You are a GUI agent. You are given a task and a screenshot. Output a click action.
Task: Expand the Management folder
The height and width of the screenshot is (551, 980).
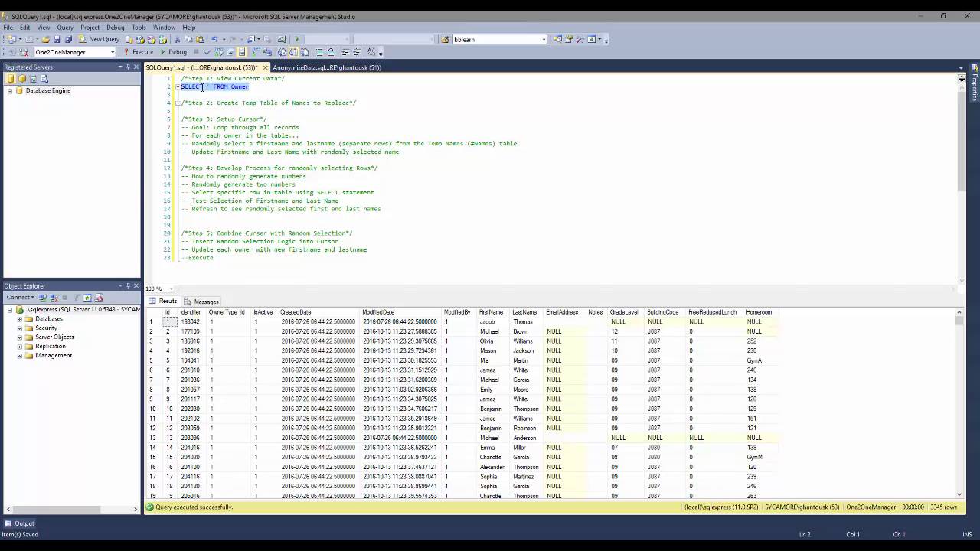point(20,355)
